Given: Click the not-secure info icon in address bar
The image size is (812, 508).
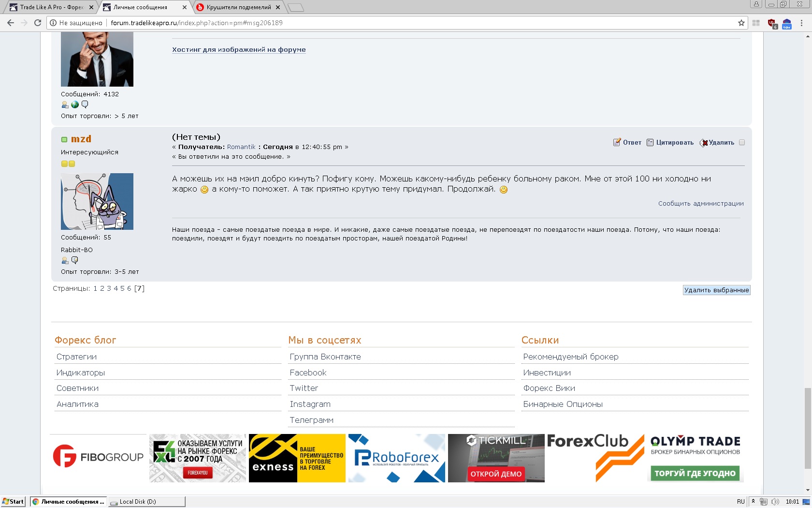Looking at the screenshot, I should point(53,23).
